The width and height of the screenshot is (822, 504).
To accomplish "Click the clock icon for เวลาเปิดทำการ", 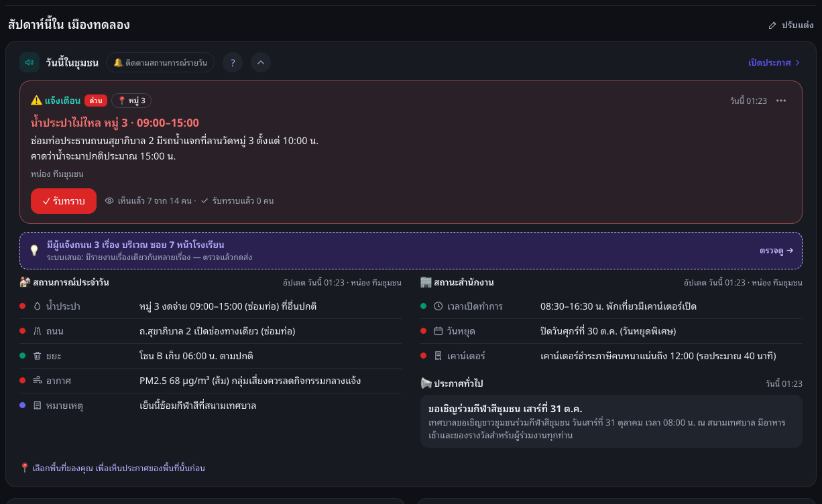I will 438,306.
